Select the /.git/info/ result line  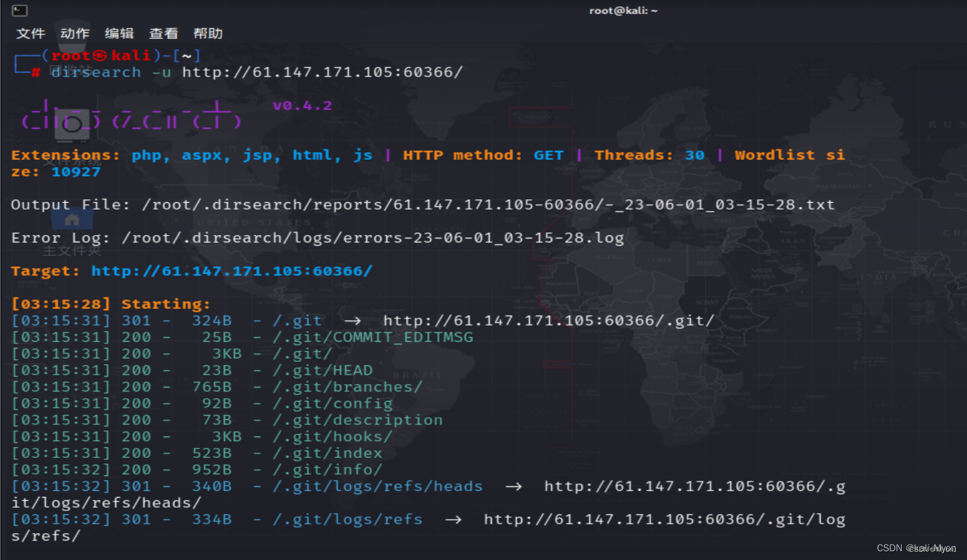point(197,469)
